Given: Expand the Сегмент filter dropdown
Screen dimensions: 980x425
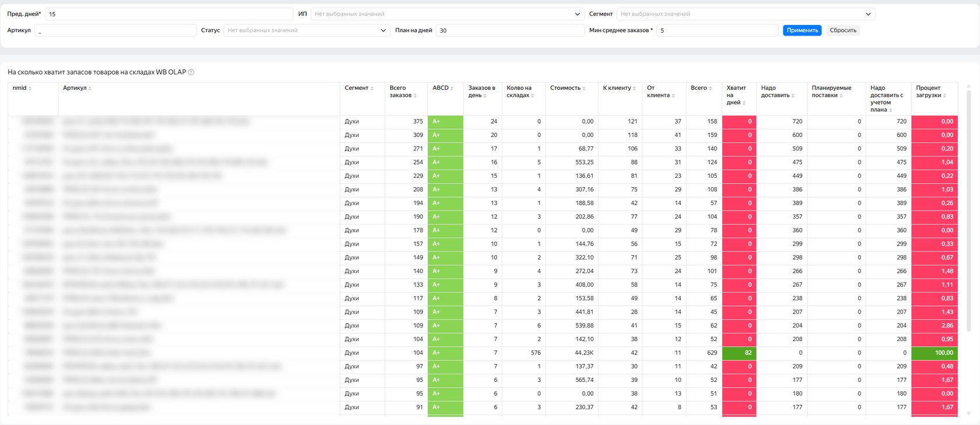Looking at the screenshot, I should coord(746,14).
